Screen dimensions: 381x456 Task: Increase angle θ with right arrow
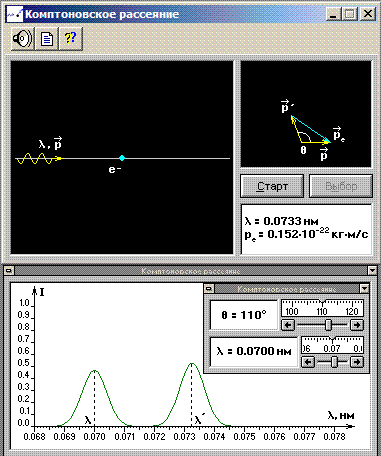tap(357, 325)
